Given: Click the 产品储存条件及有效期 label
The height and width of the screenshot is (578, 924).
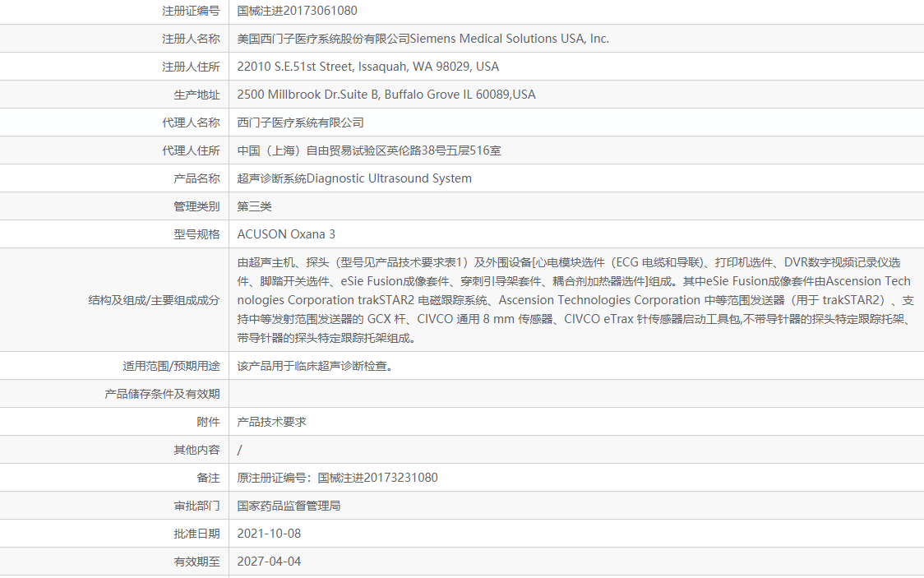Looking at the screenshot, I should pyautogui.click(x=162, y=394).
